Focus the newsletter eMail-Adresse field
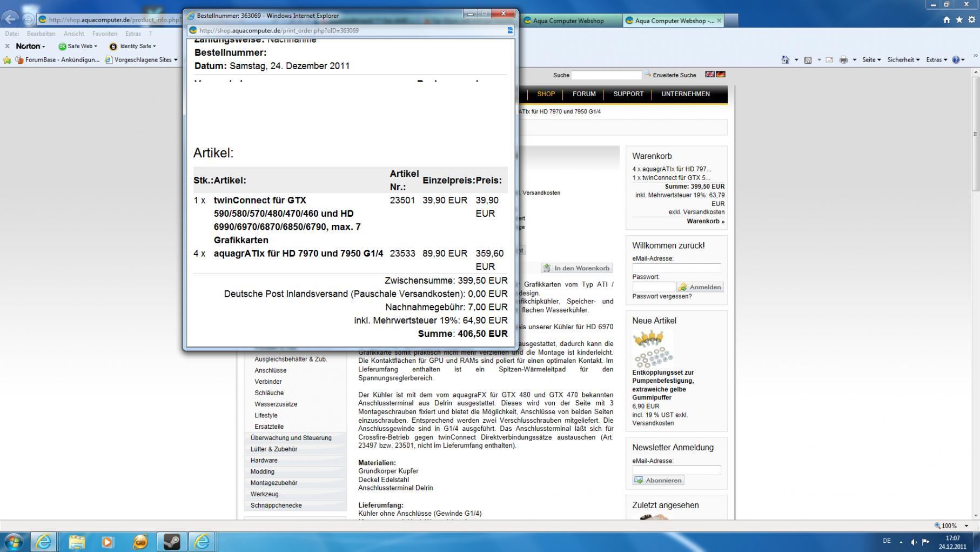Screen dimensions: 980x552 click(676, 470)
